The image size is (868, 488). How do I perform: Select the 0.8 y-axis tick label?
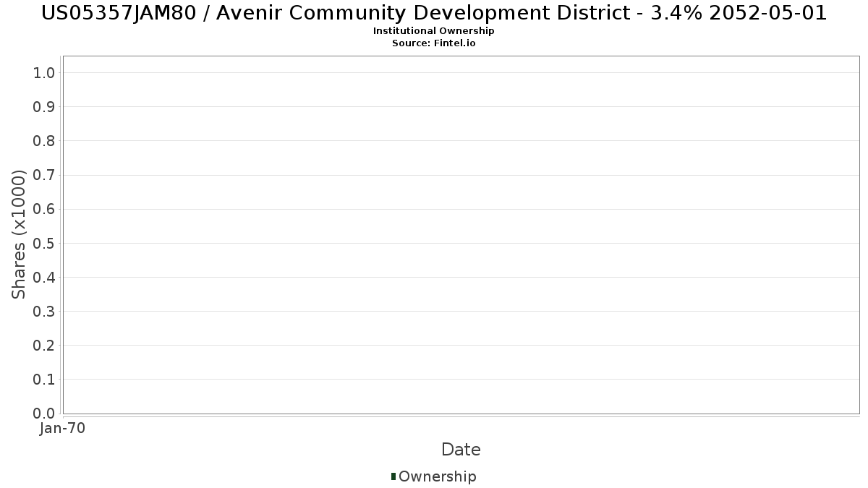pyautogui.click(x=44, y=141)
